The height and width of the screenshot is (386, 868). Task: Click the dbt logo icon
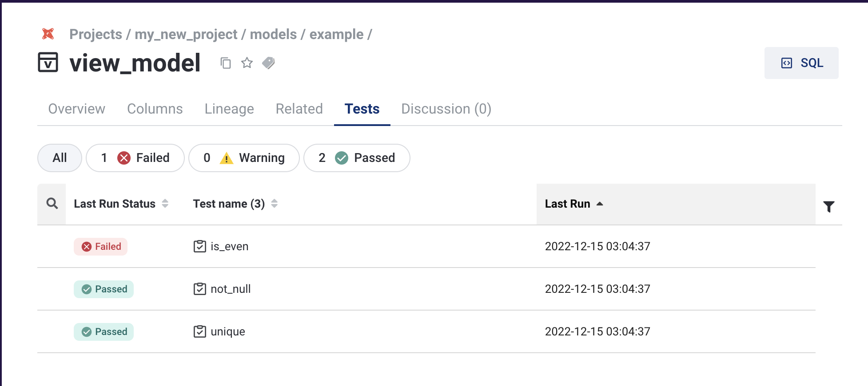click(48, 34)
